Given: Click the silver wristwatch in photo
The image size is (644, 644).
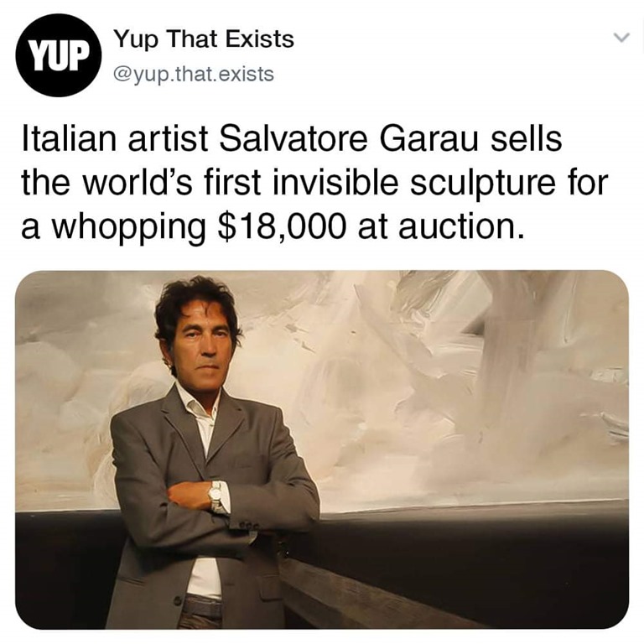Looking at the screenshot, I should click(216, 496).
